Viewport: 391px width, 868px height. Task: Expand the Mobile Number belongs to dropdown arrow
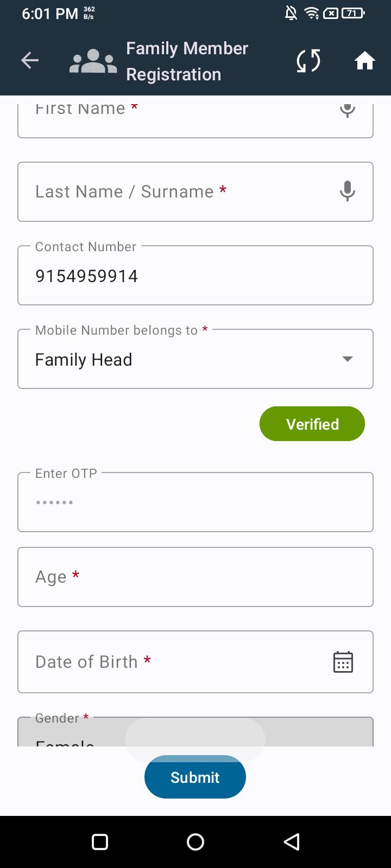(348, 359)
